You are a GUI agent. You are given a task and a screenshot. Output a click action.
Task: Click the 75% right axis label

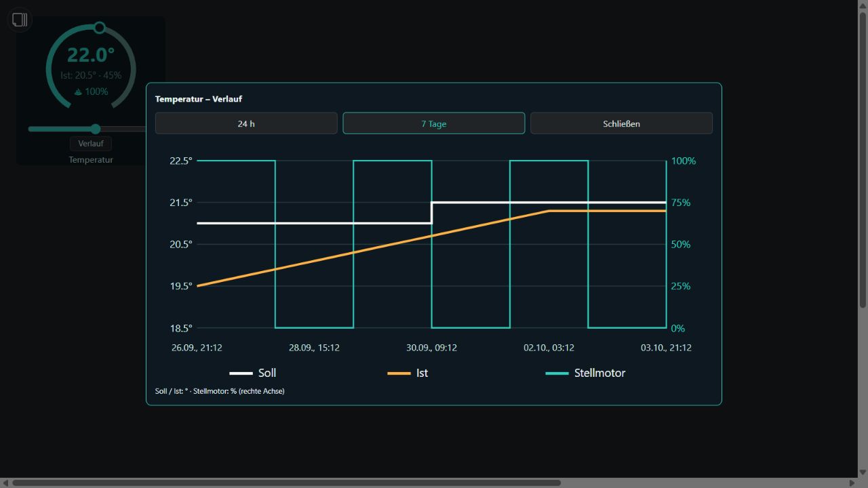681,203
